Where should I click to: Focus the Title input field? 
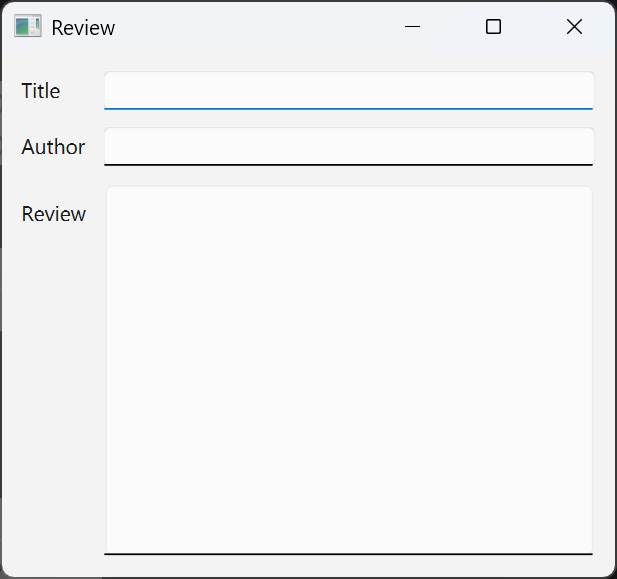pyautogui.click(x=348, y=90)
